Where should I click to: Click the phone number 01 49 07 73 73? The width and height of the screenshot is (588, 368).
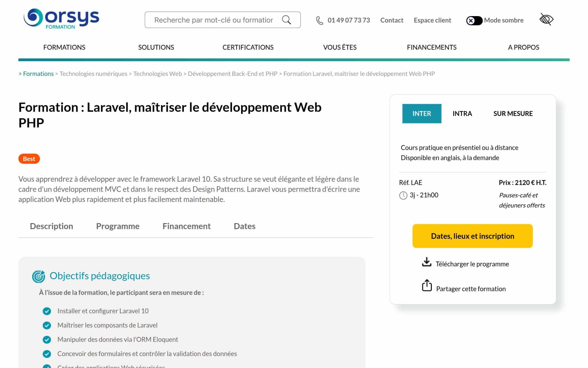(349, 20)
